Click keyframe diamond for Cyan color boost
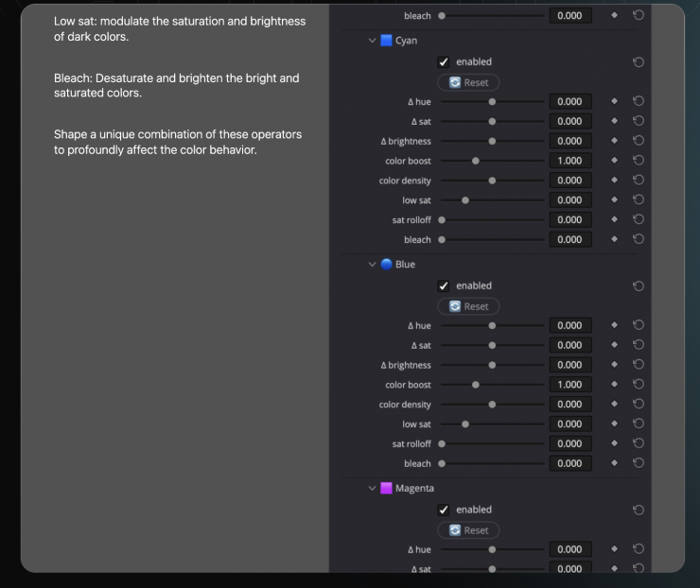This screenshot has height=588, width=700. click(x=614, y=161)
